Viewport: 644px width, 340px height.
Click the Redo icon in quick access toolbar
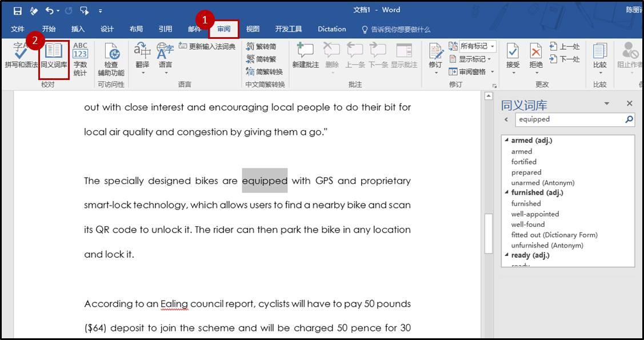click(68, 11)
